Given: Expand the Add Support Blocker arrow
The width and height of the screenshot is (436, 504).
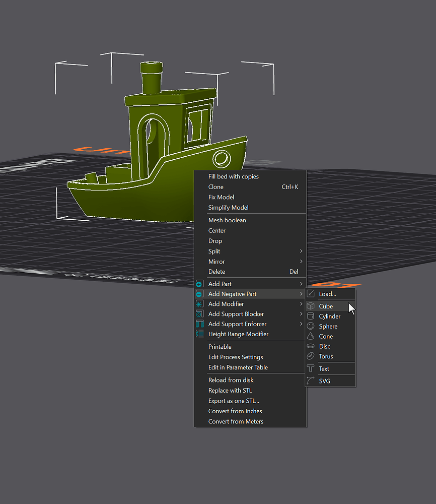Looking at the screenshot, I should point(301,313).
